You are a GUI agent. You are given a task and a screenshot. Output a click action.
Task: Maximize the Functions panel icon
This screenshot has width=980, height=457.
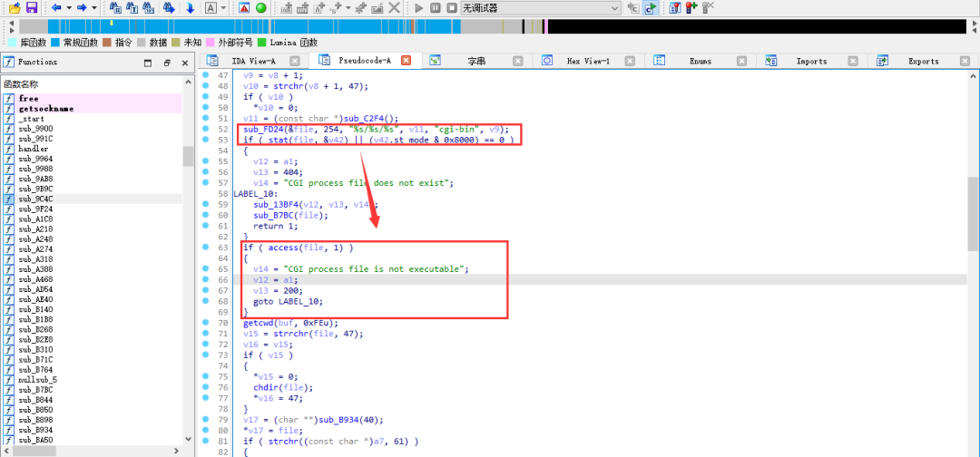tap(148, 63)
